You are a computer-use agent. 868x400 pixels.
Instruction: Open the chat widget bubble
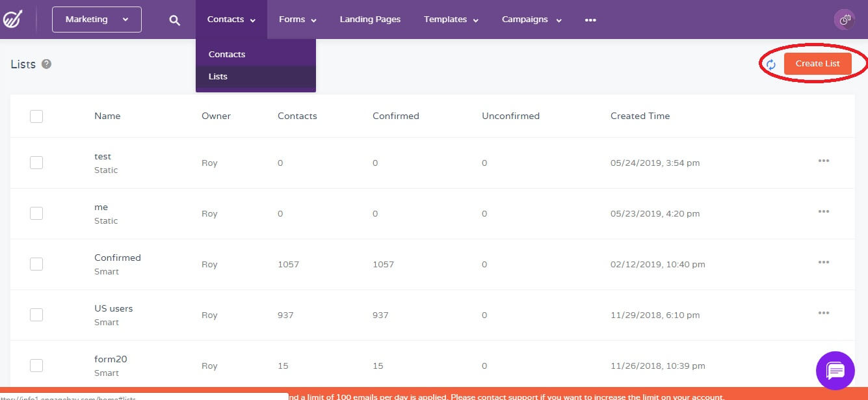[835, 371]
